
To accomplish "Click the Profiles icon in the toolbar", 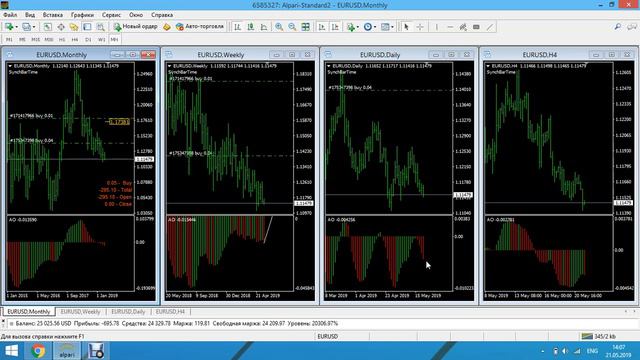I will [26, 27].
